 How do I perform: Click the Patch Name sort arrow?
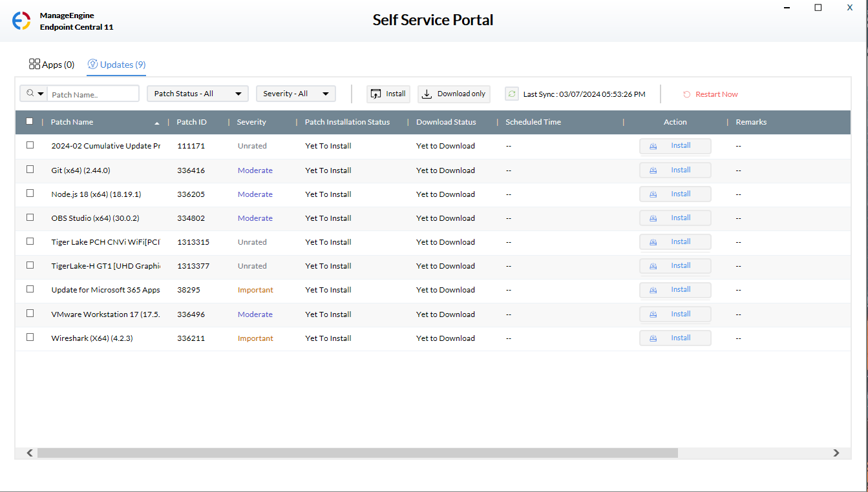pos(157,123)
